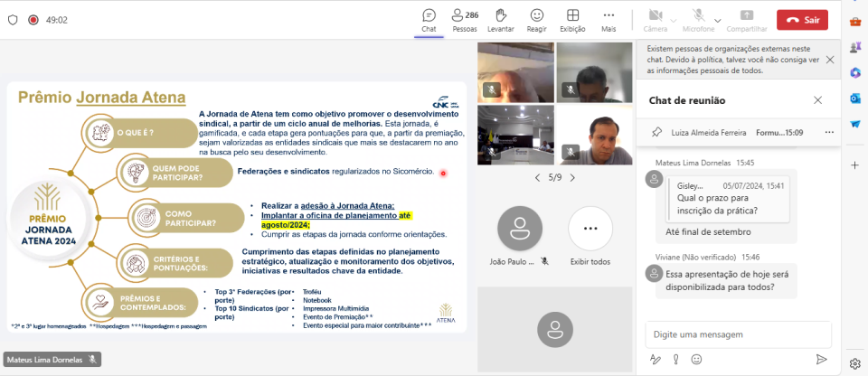Leave the meeting with Sair
This screenshot has height=376, width=868.
tap(802, 20)
